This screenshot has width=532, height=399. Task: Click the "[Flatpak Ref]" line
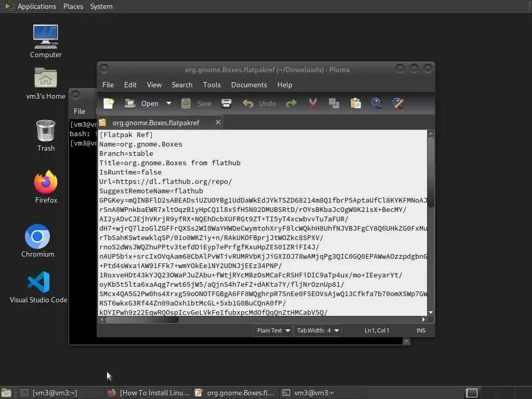[x=126, y=135]
